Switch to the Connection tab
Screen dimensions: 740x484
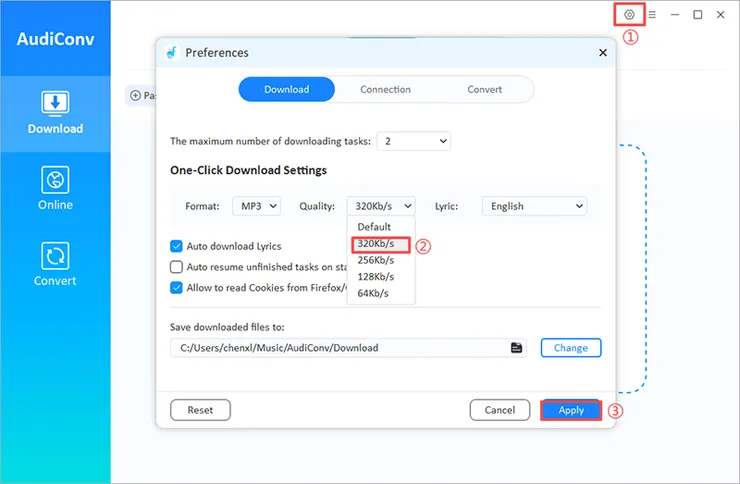click(385, 90)
